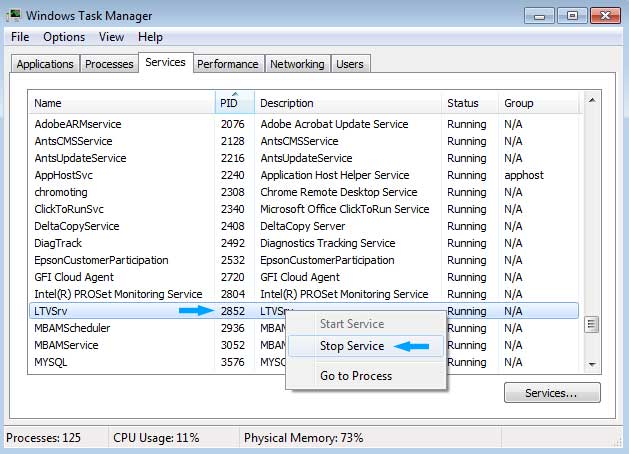
Task: Click Adobe Acrobat Update Service description
Action: click(334, 124)
